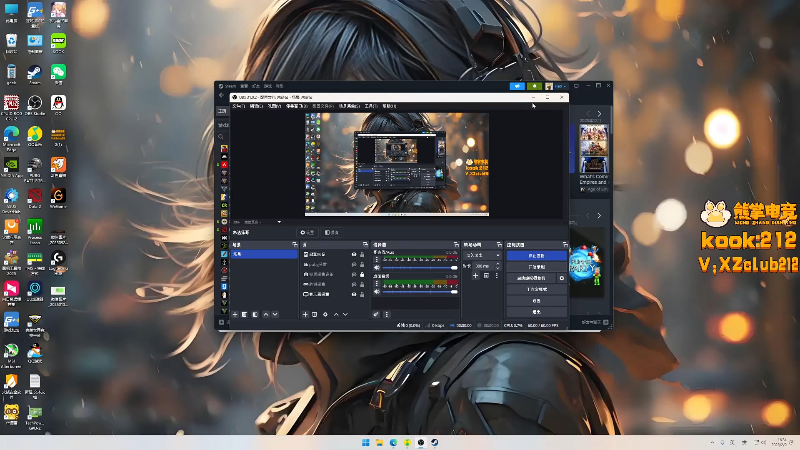Mute the lower audio channel speaker
The height and width of the screenshot is (450, 800).
click(377, 291)
